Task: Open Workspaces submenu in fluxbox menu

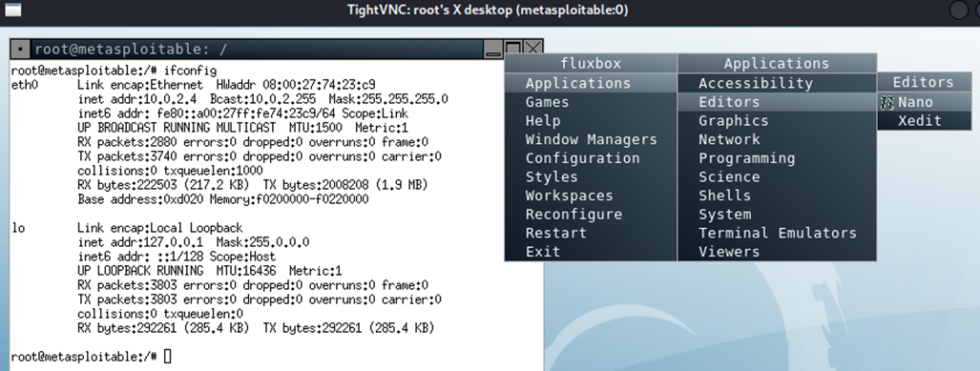Action: 591,196
